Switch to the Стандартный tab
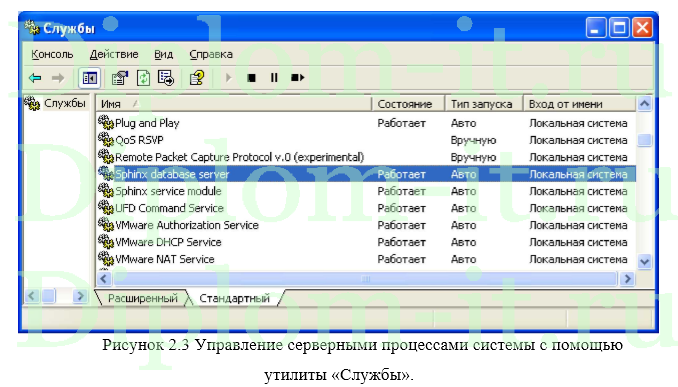The width and height of the screenshot is (678, 387). (x=234, y=298)
